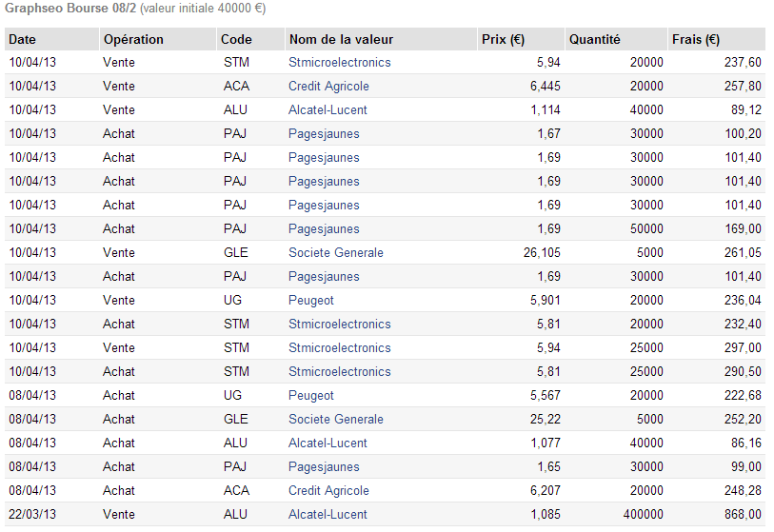Click the Date column header

(x=23, y=39)
